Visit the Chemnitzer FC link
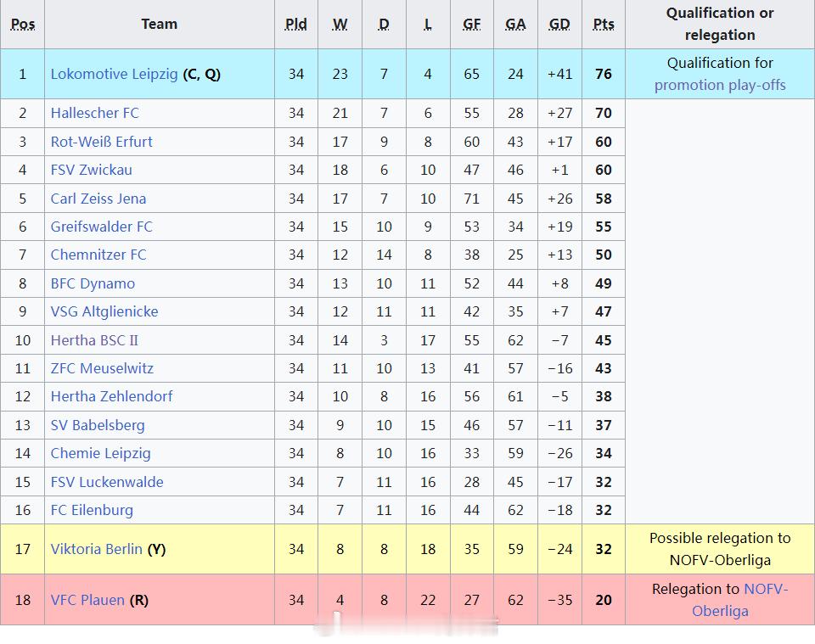Viewport: 815px width, 644px height. pos(98,255)
